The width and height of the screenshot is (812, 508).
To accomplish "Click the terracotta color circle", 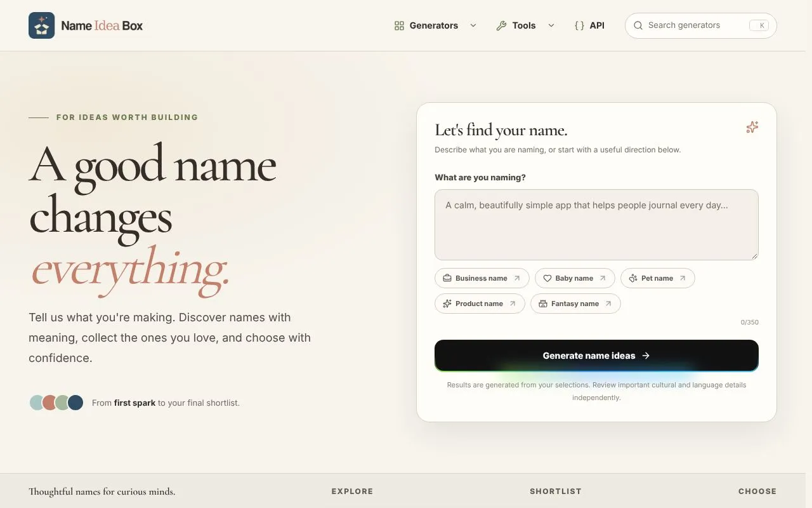I will [x=49, y=403].
